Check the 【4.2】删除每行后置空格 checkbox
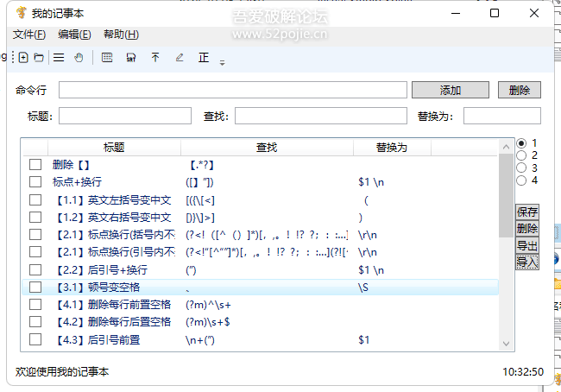The height and width of the screenshot is (392, 561). click(x=35, y=322)
